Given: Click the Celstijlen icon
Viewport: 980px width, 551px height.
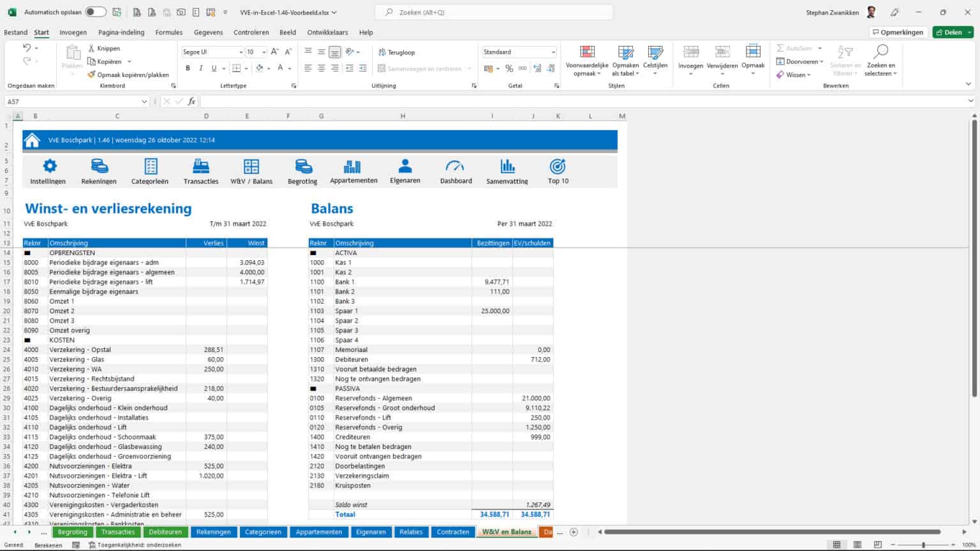Looking at the screenshot, I should (655, 61).
